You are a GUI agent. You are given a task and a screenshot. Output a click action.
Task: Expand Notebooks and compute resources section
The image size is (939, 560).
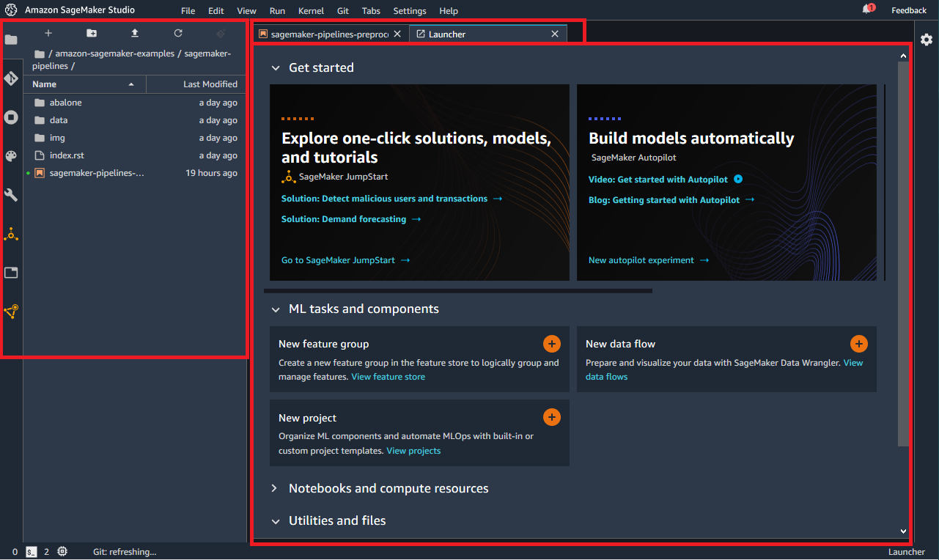(274, 488)
